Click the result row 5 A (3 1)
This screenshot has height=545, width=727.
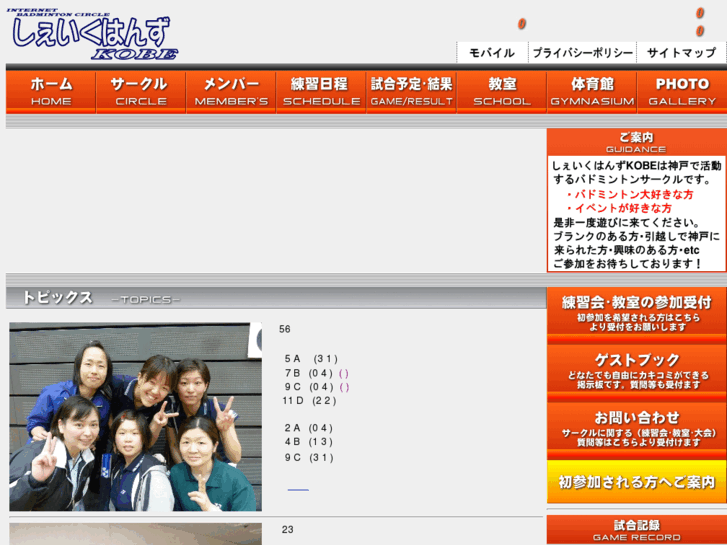point(311,359)
